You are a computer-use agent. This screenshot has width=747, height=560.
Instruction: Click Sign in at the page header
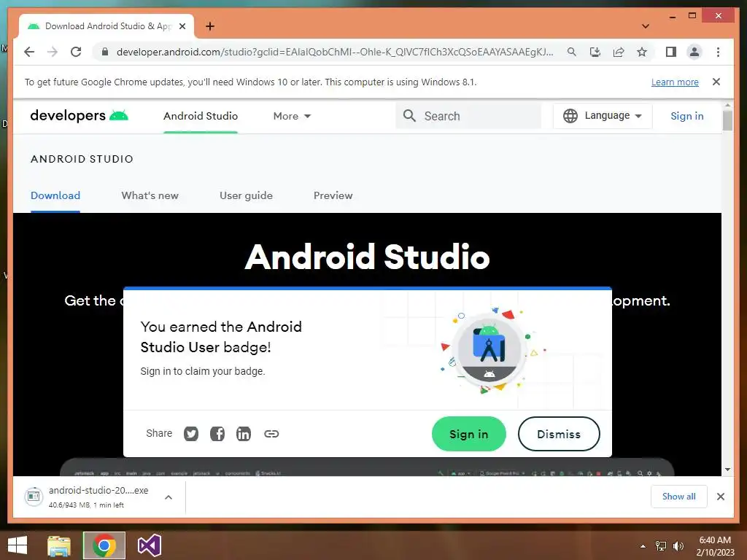pyautogui.click(x=687, y=116)
